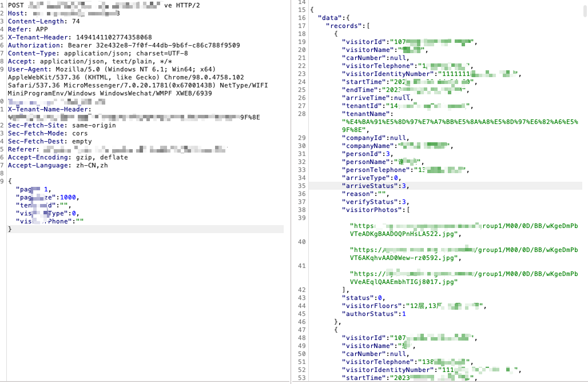
Task: Click the Accept-Language zh-CN value
Action: click(80, 165)
